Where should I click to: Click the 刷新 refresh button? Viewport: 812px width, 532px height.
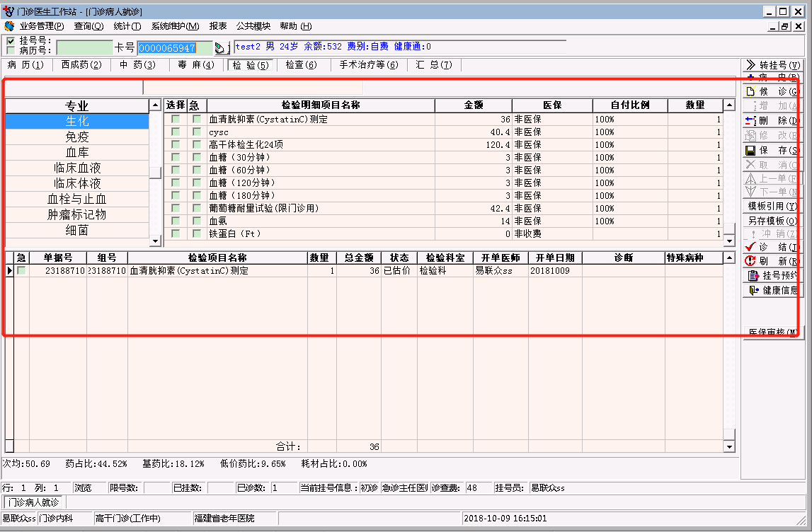(x=772, y=261)
